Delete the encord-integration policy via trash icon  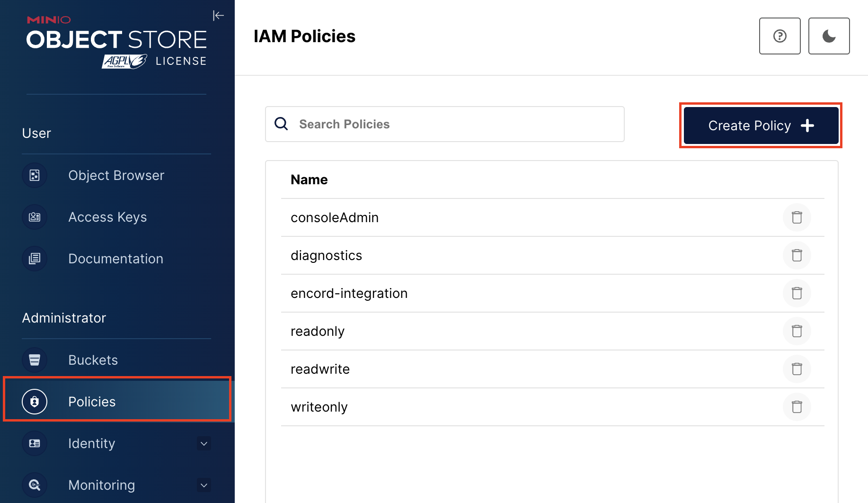[x=797, y=293]
